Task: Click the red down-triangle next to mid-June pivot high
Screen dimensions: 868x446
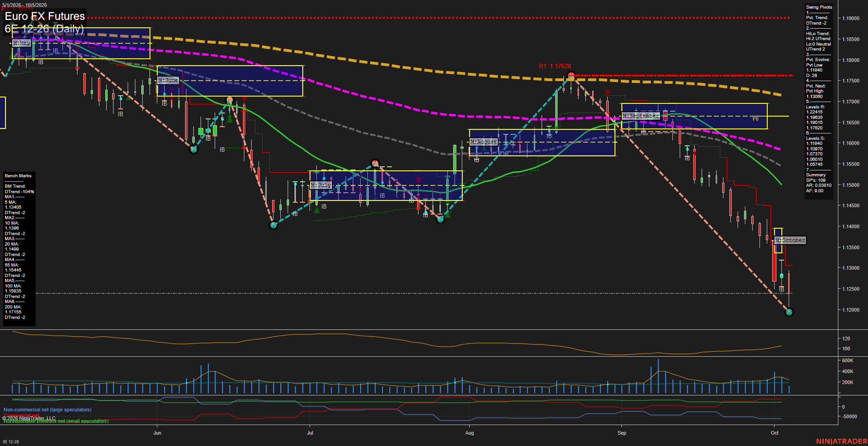Action: (x=244, y=99)
